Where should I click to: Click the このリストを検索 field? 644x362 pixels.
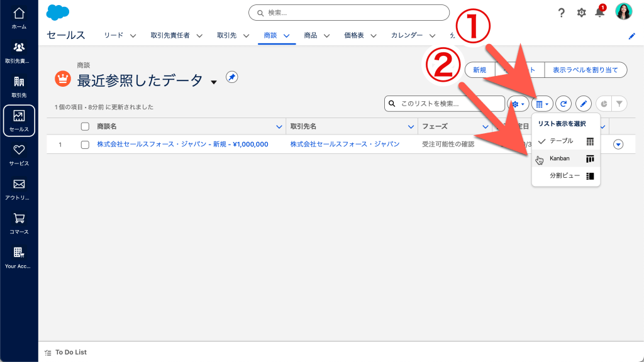tap(445, 104)
